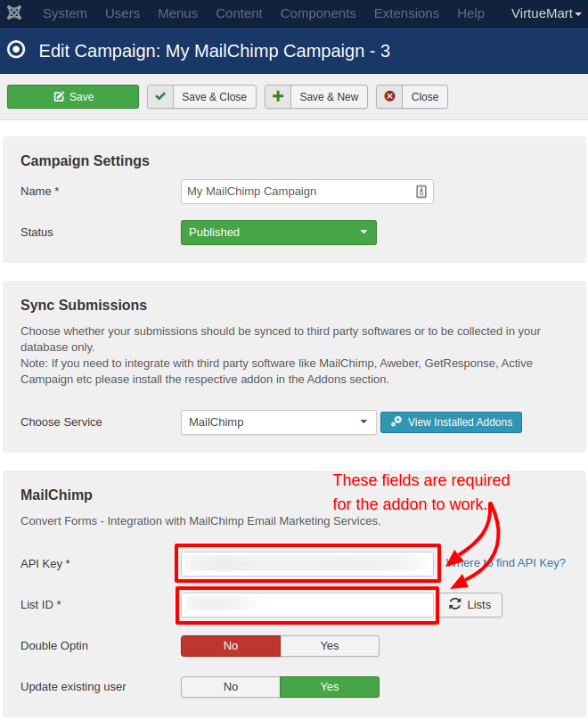Open the Users menu
Screen dimensions: 588x720
click(x=122, y=13)
